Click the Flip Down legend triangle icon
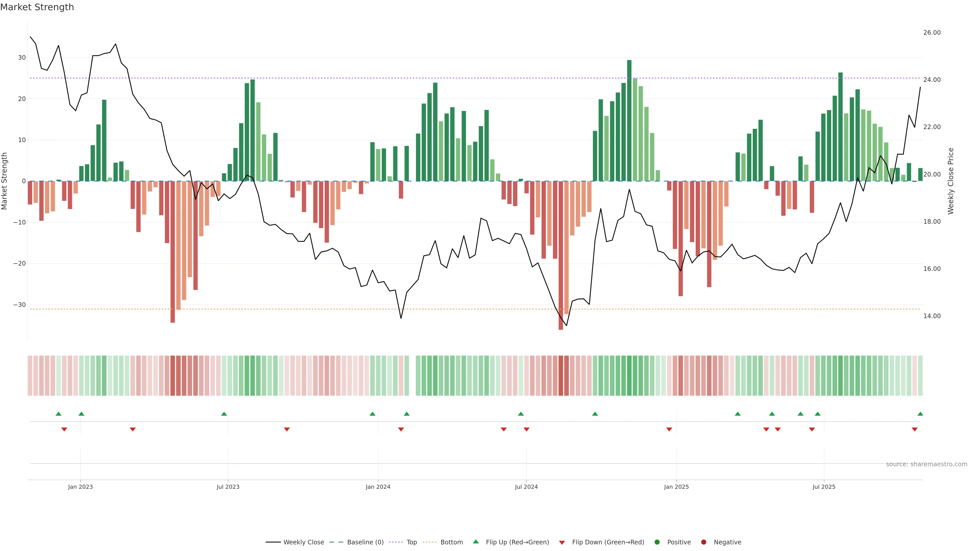980x551 pixels. [x=562, y=543]
